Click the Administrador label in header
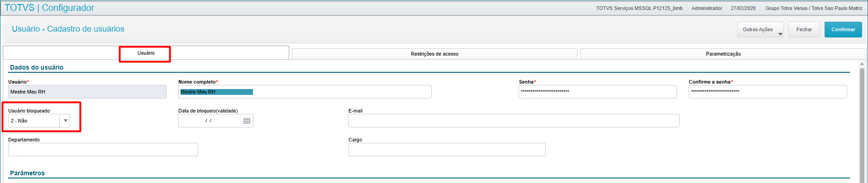 (706, 8)
